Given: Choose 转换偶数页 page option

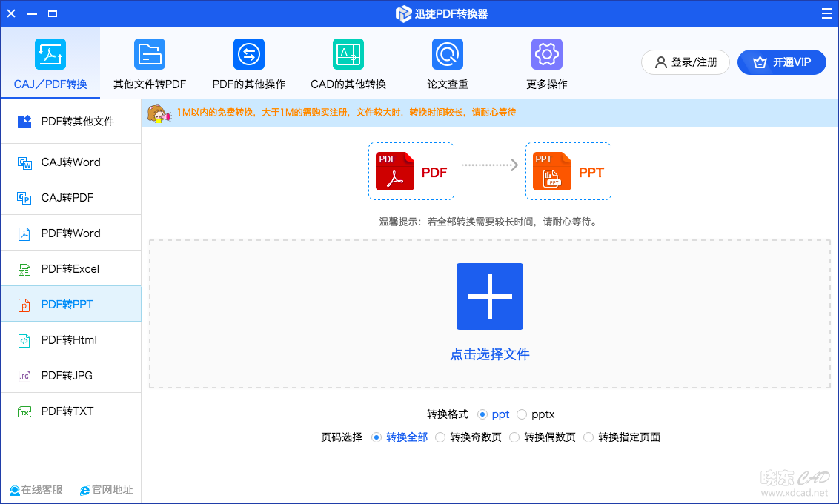Looking at the screenshot, I should click(x=514, y=437).
